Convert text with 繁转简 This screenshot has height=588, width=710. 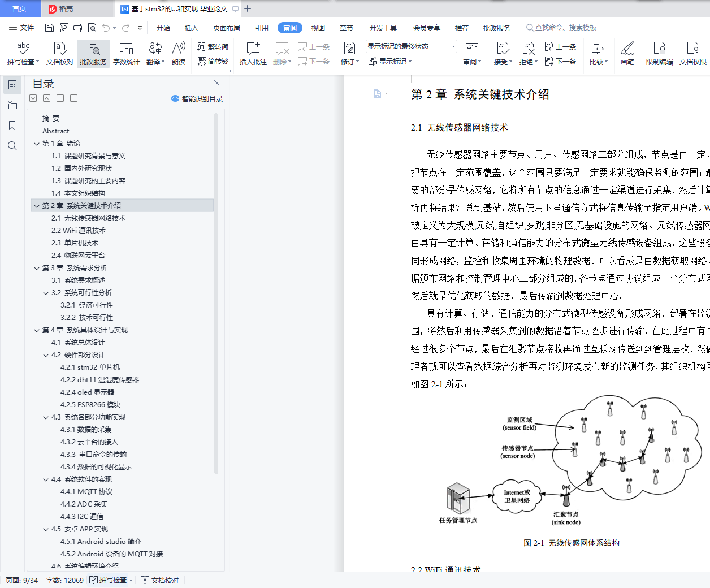(x=213, y=47)
